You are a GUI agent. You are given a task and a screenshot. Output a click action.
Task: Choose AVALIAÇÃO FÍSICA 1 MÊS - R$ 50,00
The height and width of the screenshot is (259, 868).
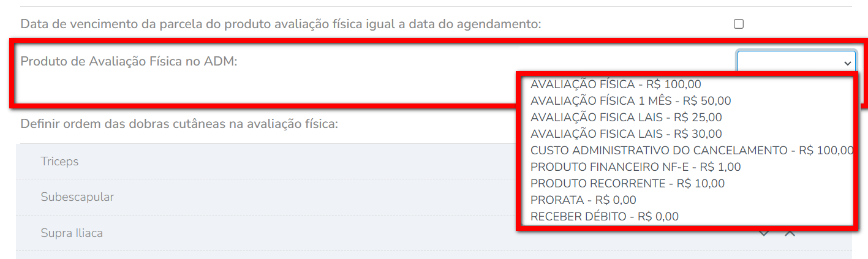(x=630, y=101)
